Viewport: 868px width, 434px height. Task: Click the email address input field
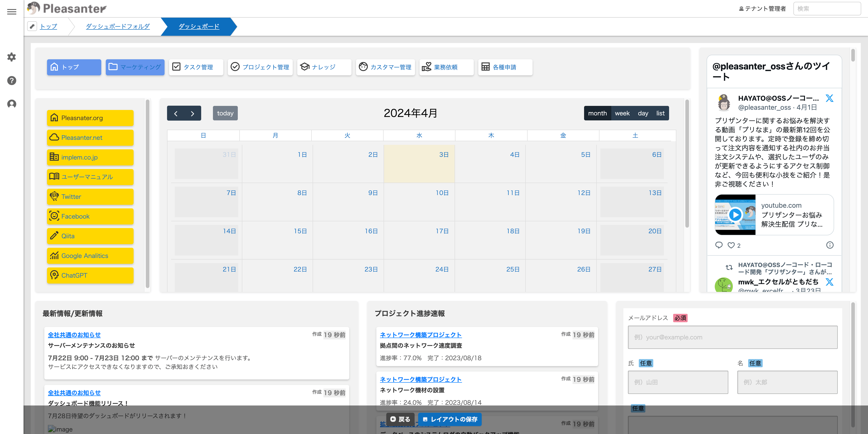(733, 337)
